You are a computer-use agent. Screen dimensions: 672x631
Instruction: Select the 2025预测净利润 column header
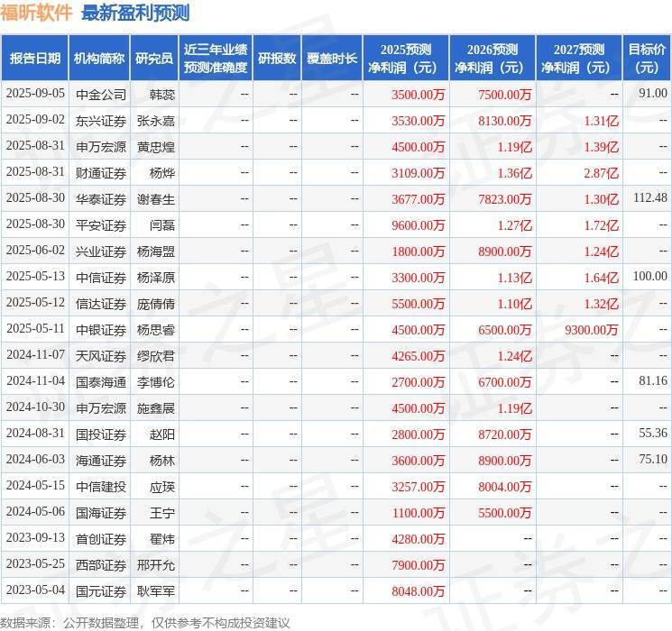point(406,58)
